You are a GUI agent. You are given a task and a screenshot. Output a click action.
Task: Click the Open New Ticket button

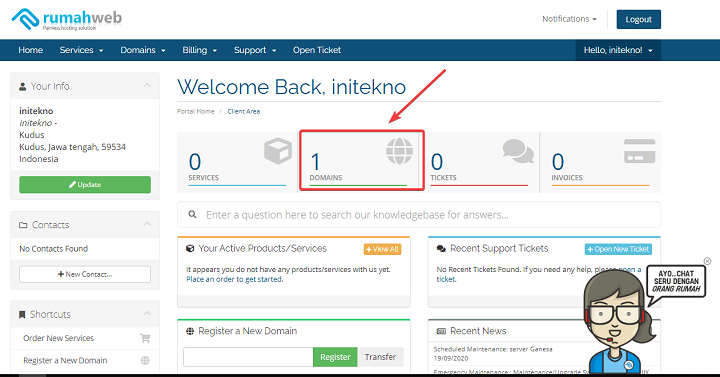(618, 249)
